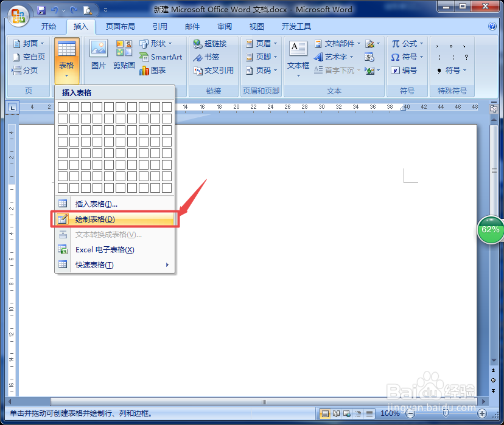Switch to Full Screen Reading view
This screenshot has width=504, height=425.
[x=336, y=414]
